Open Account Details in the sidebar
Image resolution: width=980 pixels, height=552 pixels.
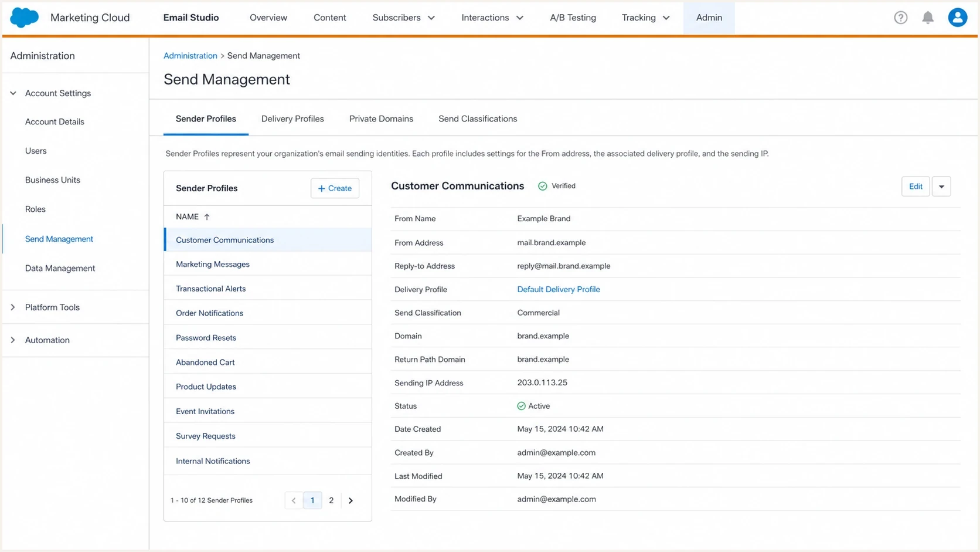(x=55, y=122)
